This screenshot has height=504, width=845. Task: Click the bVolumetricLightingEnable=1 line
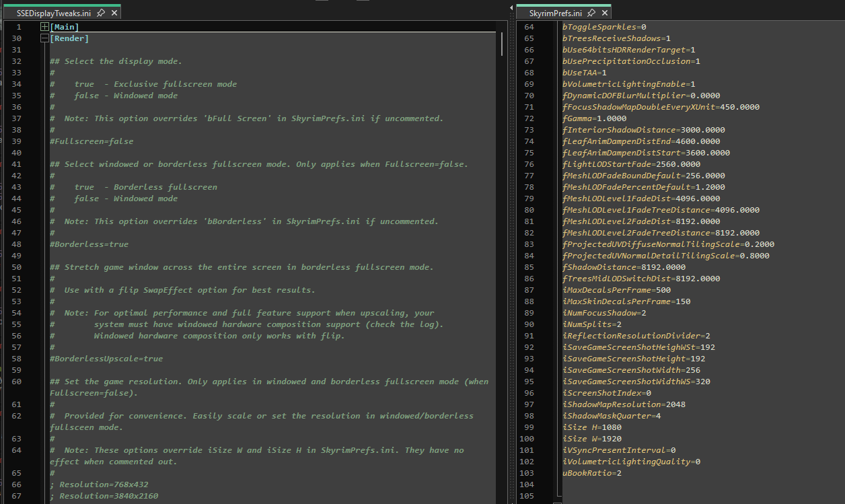629,84
